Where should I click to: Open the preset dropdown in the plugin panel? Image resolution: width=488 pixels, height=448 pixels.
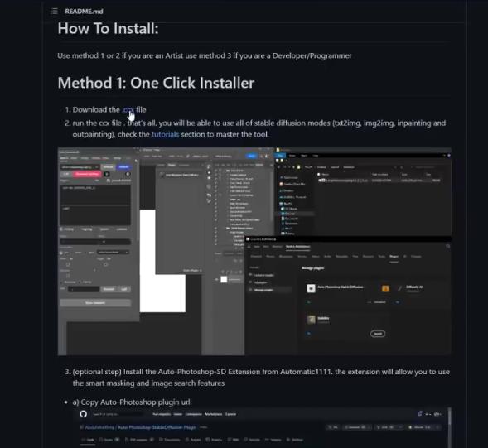pos(113,253)
